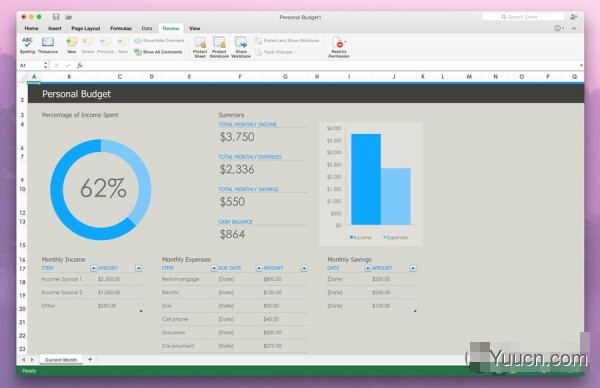Run the Spelling check tool
The width and height of the screenshot is (600, 388).
click(x=27, y=45)
